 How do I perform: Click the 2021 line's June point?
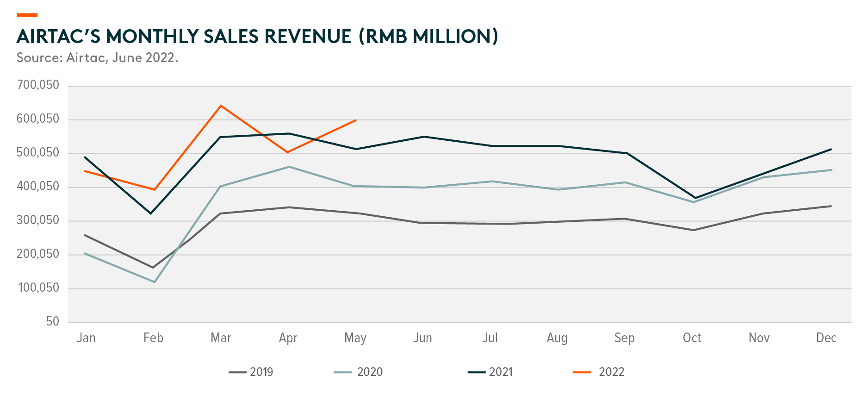[423, 137]
